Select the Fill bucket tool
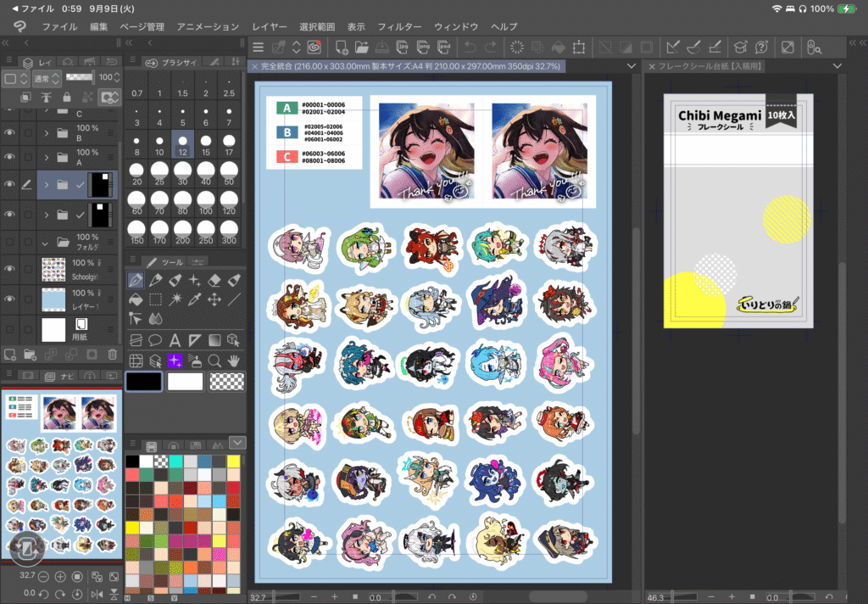 click(x=136, y=299)
